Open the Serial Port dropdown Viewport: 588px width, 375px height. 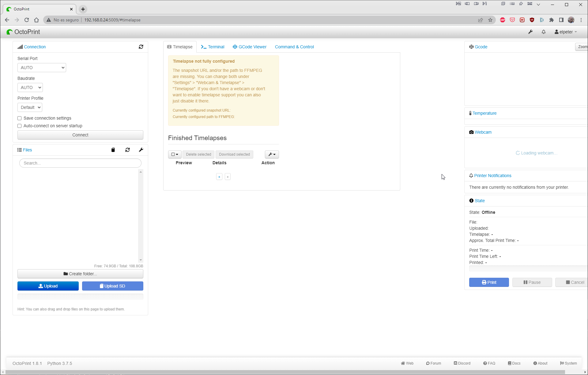[x=42, y=67]
